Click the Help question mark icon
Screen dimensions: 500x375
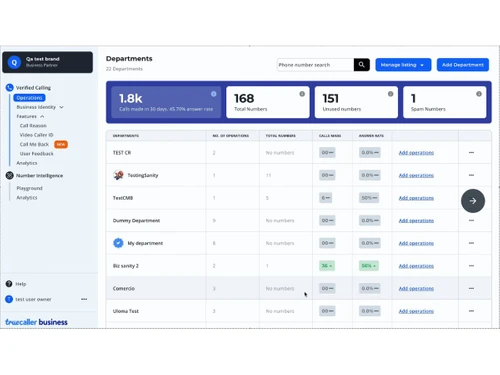9,284
